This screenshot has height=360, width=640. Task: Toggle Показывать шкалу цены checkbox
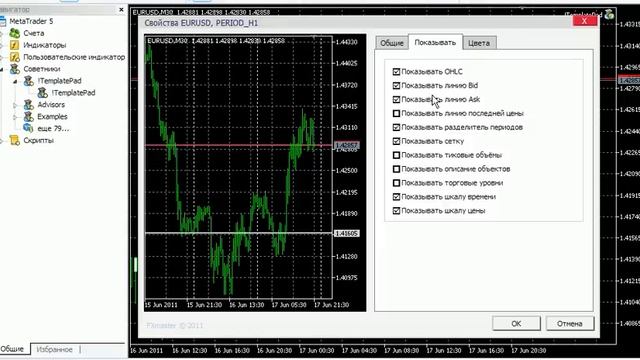tap(396, 211)
